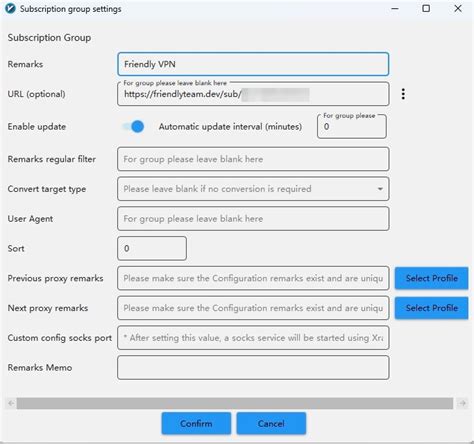Open the Convert target type dropdown
Screen dimensions: 474x444
click(253, 189)
